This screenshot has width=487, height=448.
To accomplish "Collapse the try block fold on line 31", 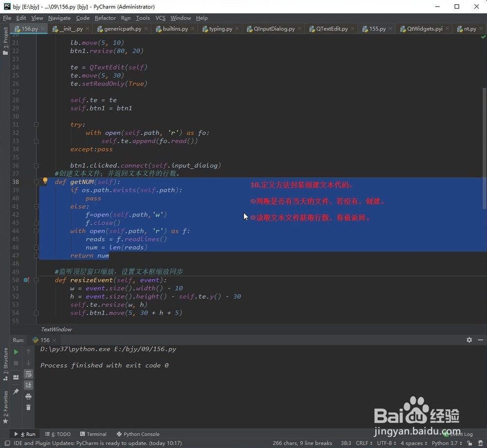I will coord(37,125).
